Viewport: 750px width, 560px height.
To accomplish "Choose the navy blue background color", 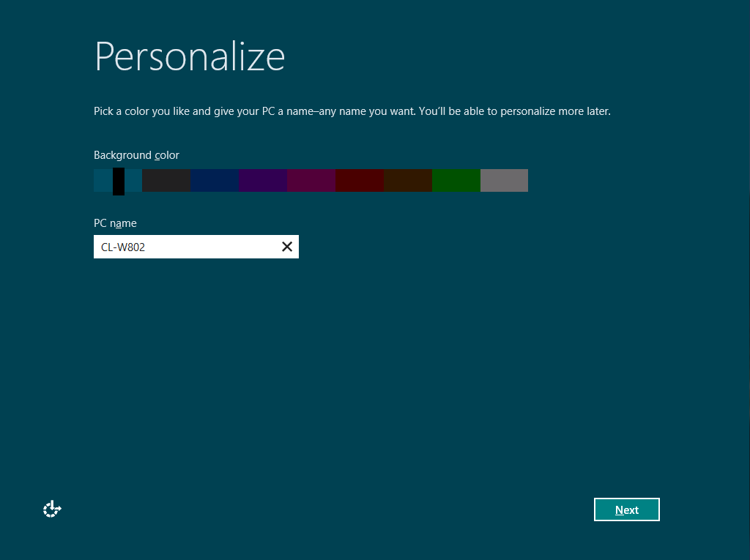I will (215, 180).
